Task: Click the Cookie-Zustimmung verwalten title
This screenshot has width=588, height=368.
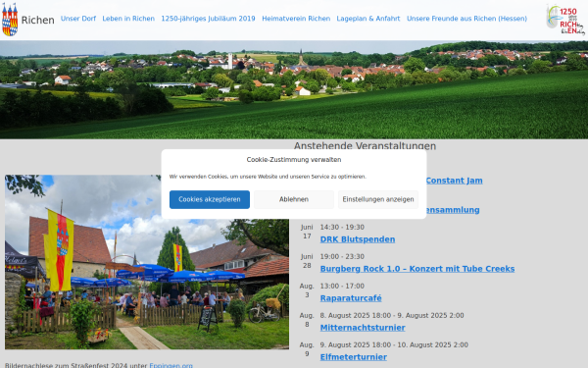Action: (x=294, y=160)
